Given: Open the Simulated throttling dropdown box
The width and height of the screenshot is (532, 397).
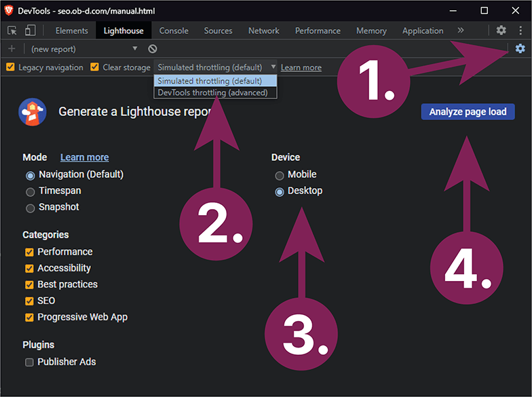Looking at the screenshot, I should (x=216, y=68).
